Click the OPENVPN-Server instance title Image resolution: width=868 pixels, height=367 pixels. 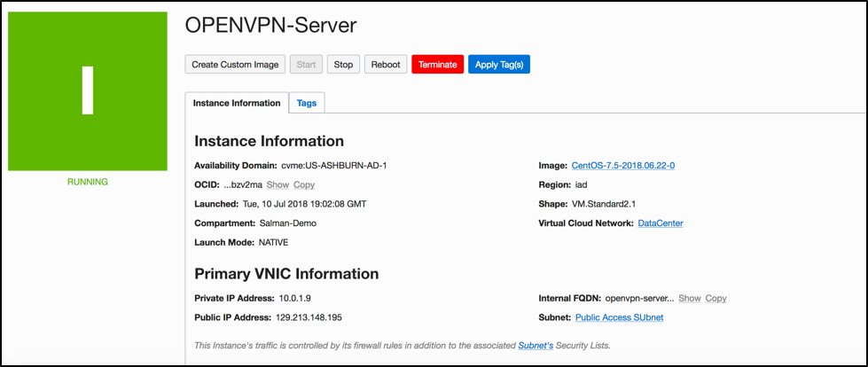tap(270, 25)
